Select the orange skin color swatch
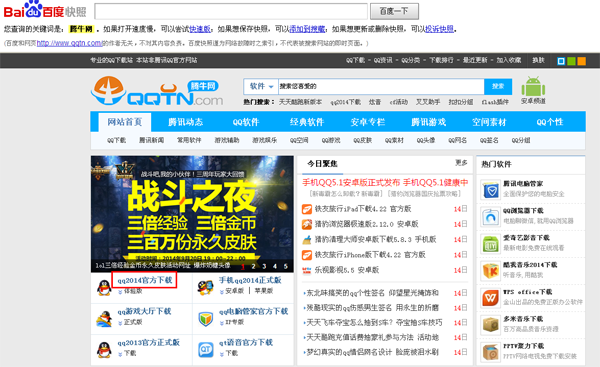 [582, 61]
